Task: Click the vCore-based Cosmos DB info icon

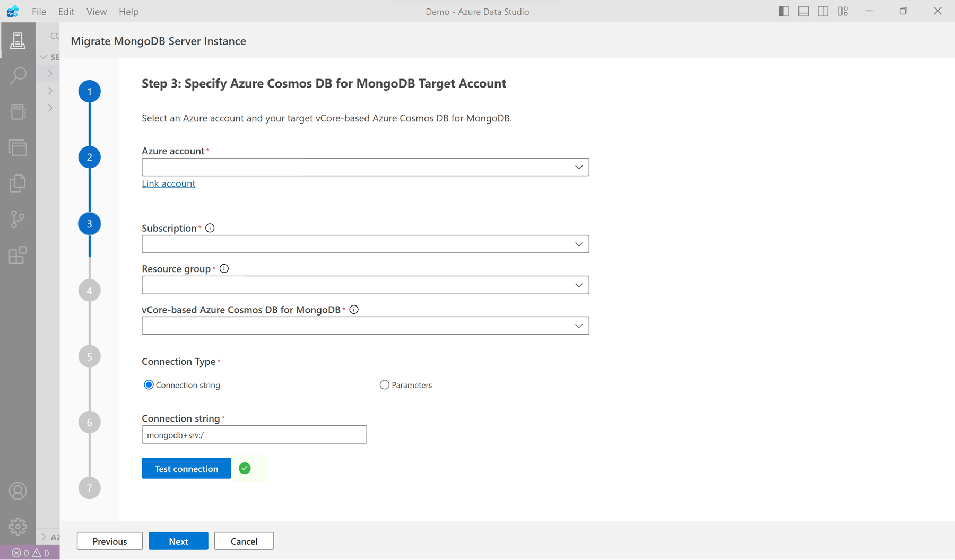Action: click(354, 309)
